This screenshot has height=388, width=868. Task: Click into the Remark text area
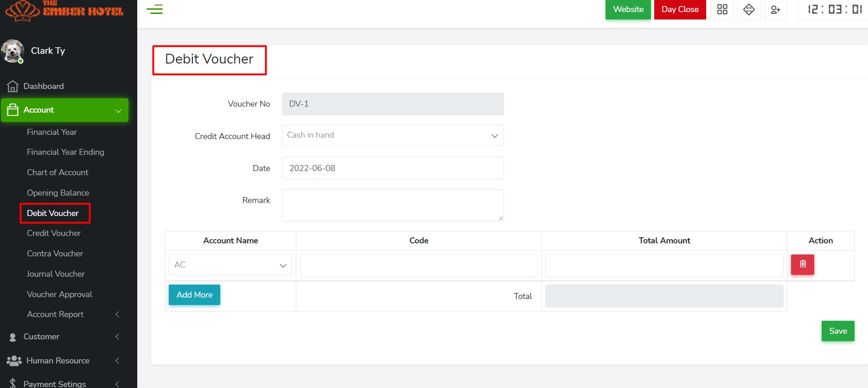[392, 205]
